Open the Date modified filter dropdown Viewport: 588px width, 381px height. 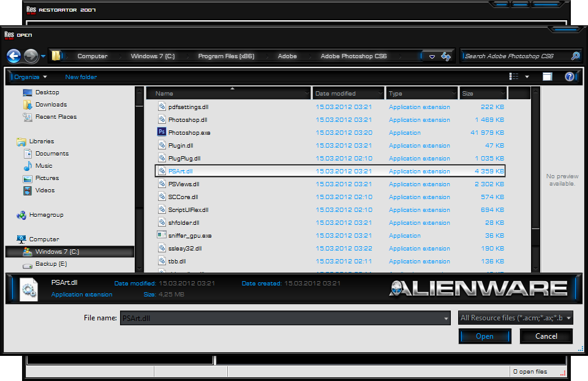pos(380,93)
